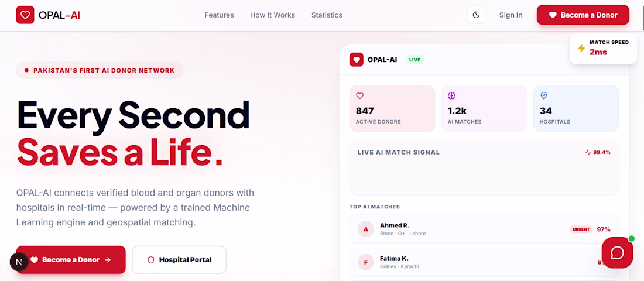
Task: Click the Live AI Match Signal heading
Action: pos(398,152)
